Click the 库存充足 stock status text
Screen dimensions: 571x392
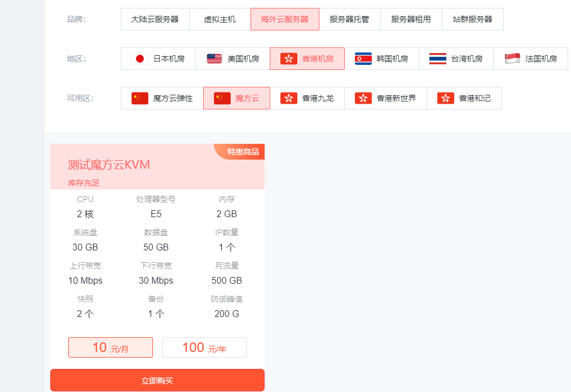tap(84, 183)
